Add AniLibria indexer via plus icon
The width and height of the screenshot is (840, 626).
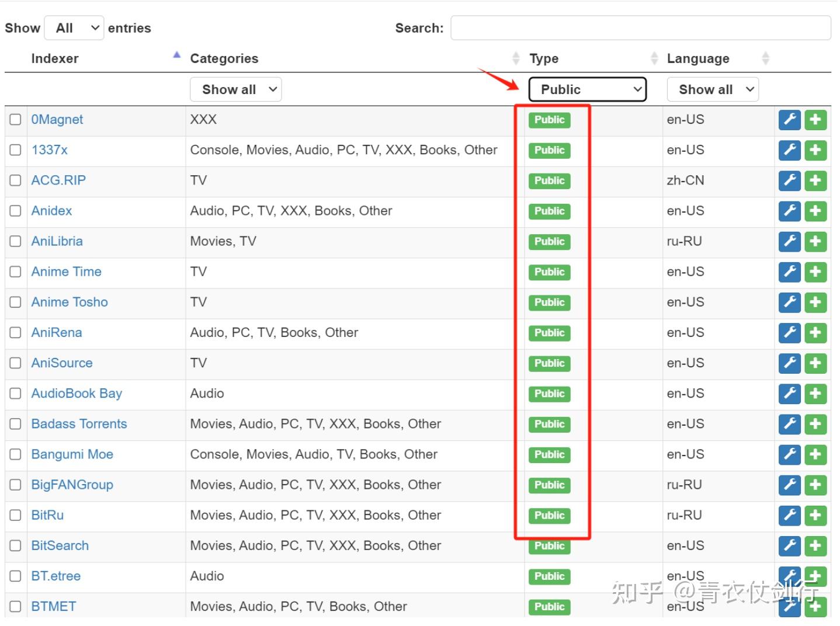815,241
